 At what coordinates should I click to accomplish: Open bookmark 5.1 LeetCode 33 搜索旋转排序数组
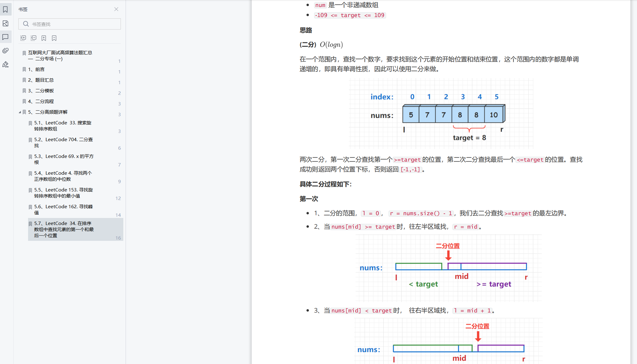point(63,126)
